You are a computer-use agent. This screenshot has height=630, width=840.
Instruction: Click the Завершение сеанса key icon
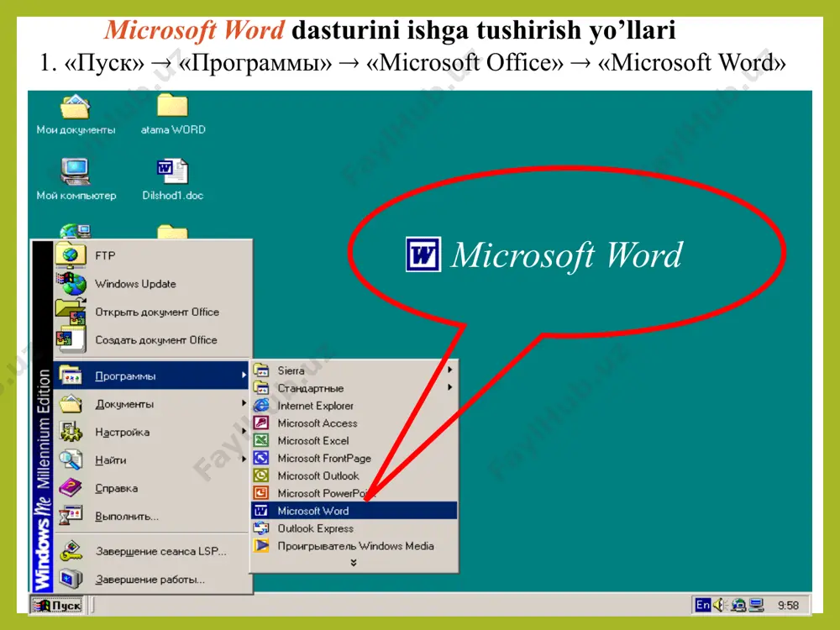(x=71, y=551)
